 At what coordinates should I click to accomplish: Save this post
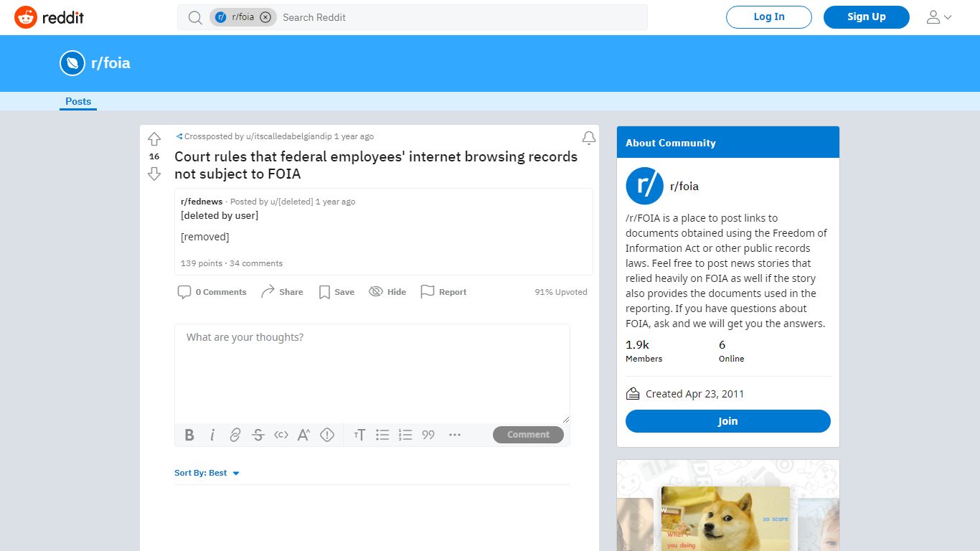coord(336,292)
